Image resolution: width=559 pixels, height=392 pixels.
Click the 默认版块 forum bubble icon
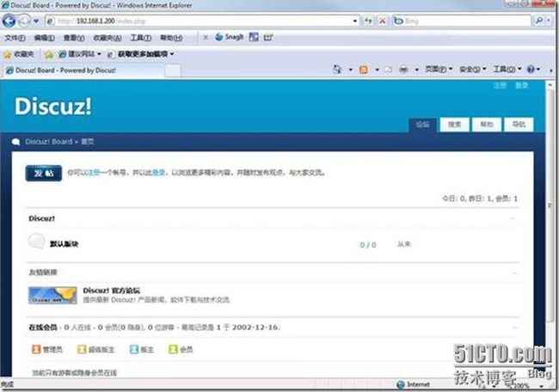pyautogui.click(x=37, y=242)
